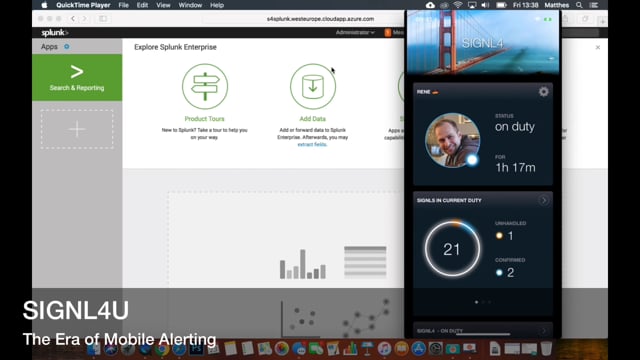Click the confirmed count '2'
The image size is (640, 360).
click(511, 273)
